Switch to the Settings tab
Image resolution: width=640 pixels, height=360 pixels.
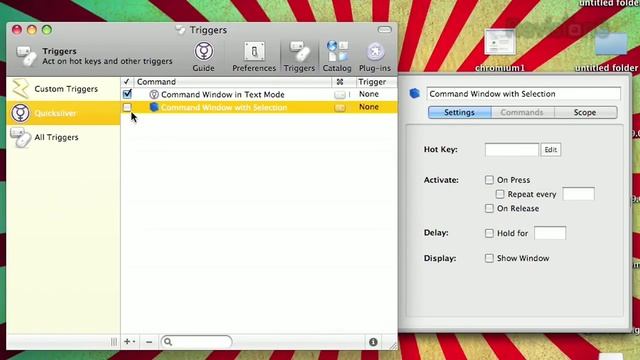(x=460, y=112)
